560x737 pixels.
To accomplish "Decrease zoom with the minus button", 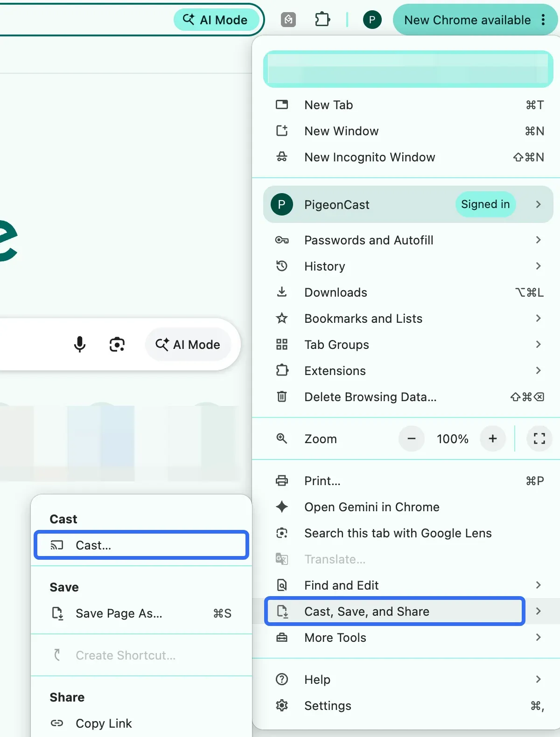I will 412,438.
